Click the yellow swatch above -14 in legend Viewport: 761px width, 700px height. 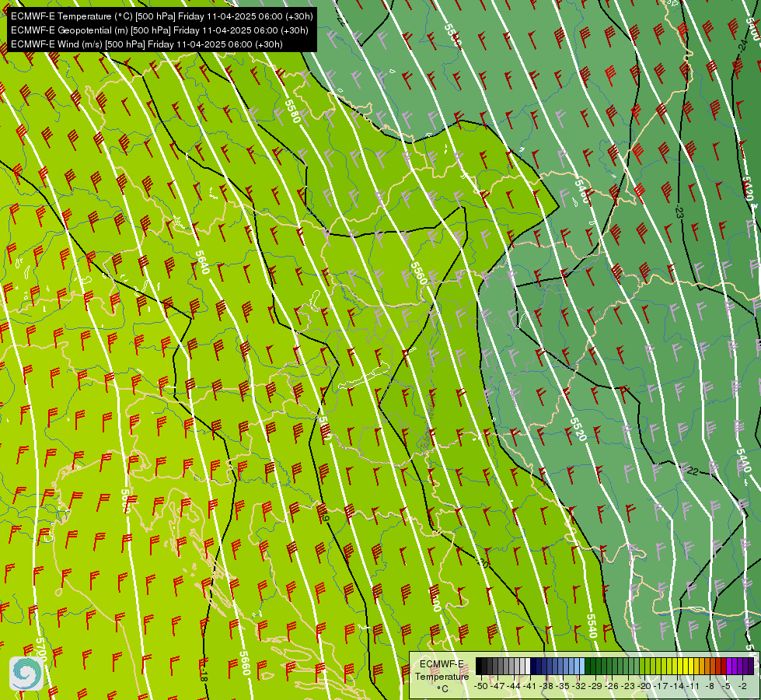pos(680,666)
